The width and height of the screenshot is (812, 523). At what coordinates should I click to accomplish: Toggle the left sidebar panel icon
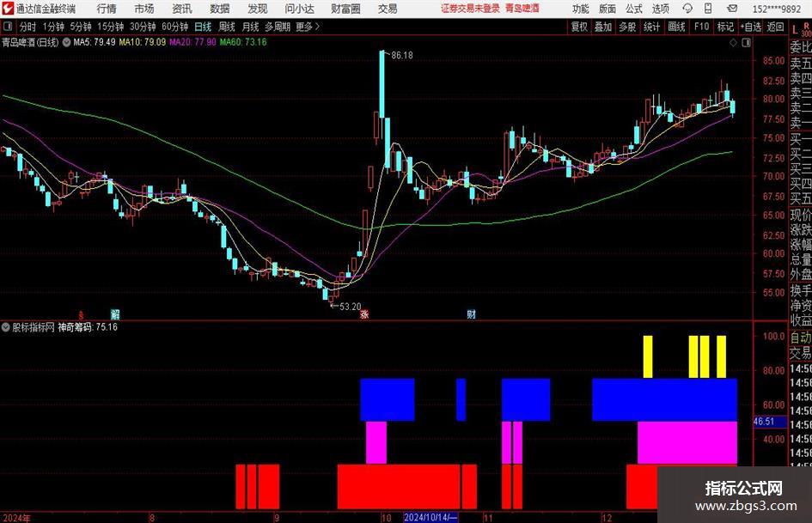point(8,27)
